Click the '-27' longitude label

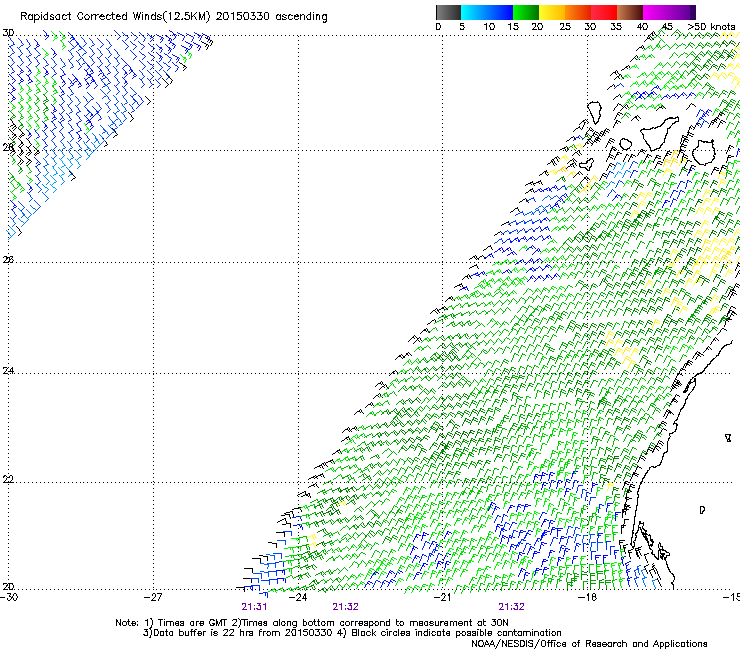(x=154, y=597)
